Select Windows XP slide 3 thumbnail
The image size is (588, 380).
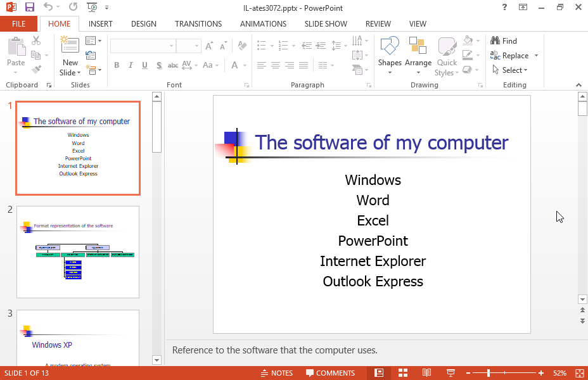point(78,338)
